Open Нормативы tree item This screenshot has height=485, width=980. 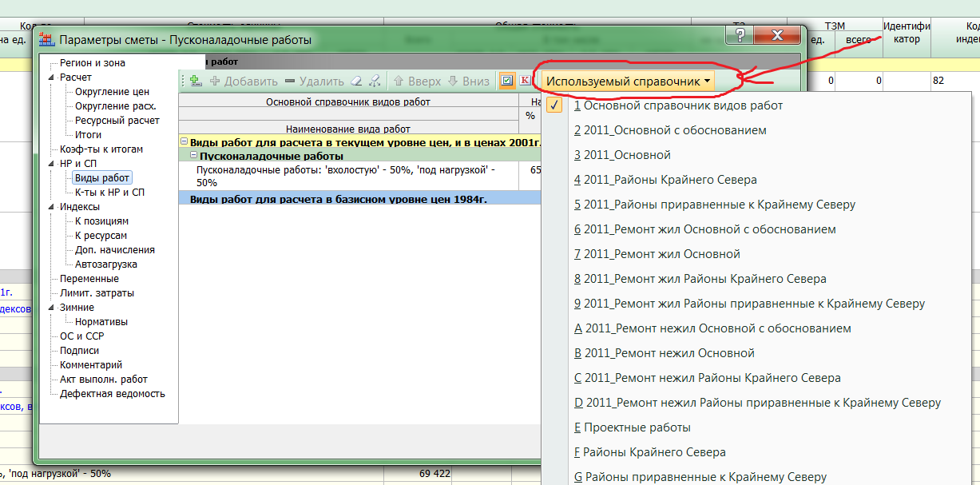click(x=101, y=322)
